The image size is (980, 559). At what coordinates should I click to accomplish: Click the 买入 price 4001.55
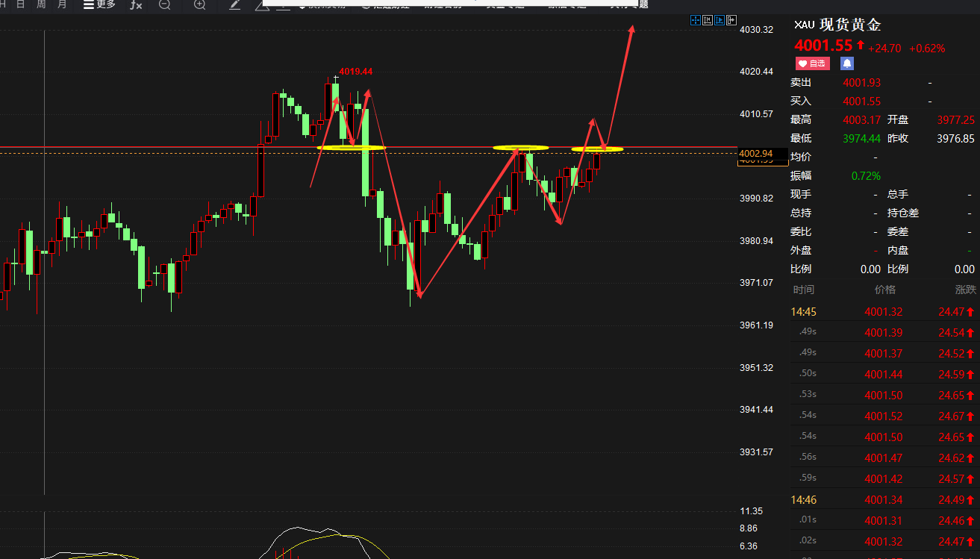tap(862, 101)
